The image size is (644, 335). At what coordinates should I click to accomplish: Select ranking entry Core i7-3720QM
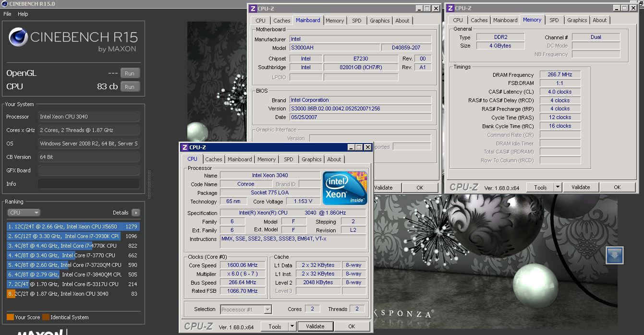73,265
